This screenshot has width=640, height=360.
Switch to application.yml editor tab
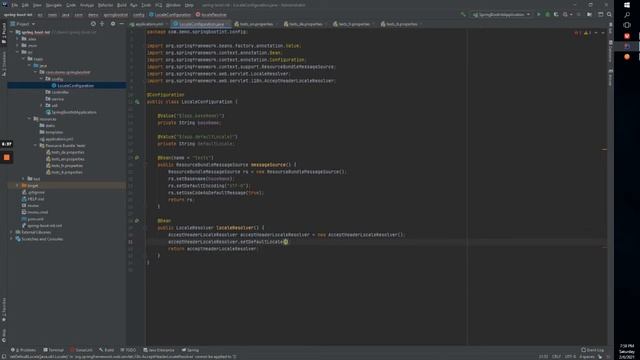coord(147,24)
